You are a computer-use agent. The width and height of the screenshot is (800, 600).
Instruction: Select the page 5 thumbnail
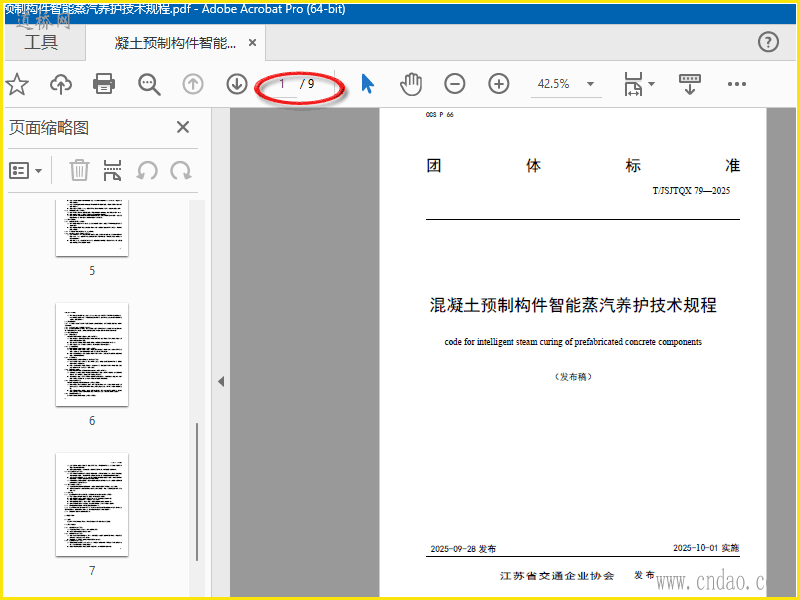tap(92, 228)
